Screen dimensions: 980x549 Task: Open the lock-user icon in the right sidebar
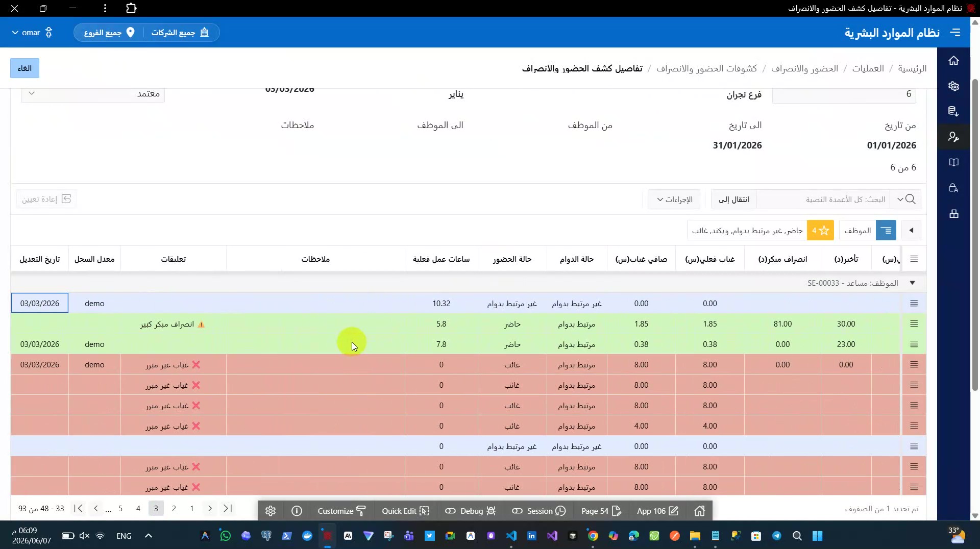click(x=953, y=188)
